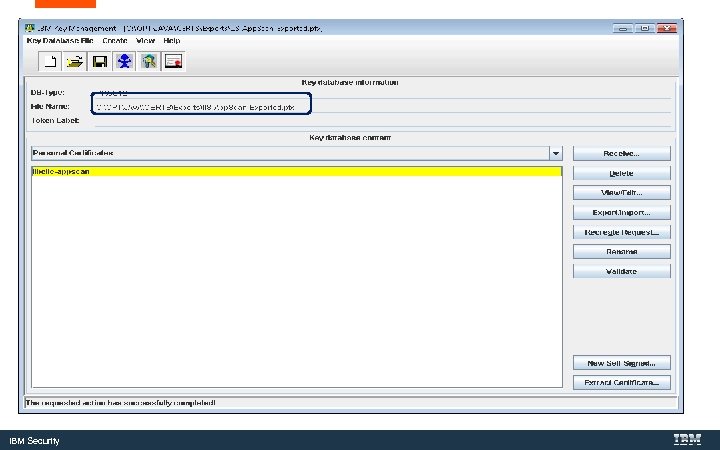
Task: Open the Help menu
Action: coord(172,40)
